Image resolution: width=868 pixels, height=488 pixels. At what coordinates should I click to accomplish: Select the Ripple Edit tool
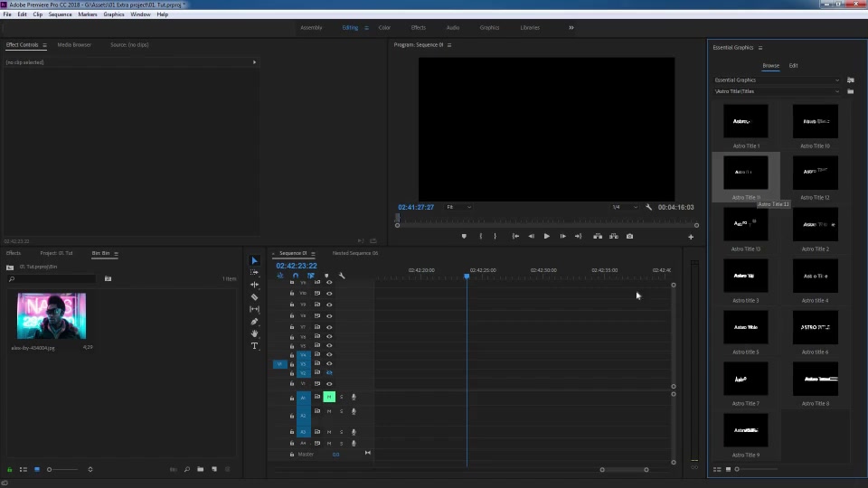point(255,285)
